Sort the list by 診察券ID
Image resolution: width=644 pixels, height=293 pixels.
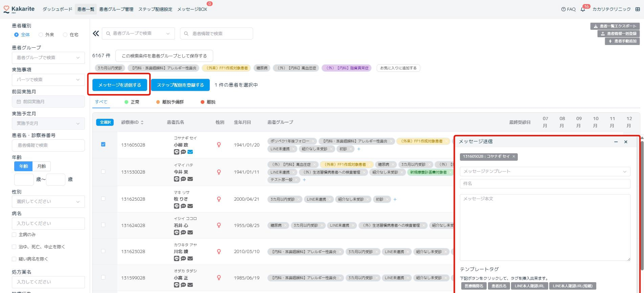click(142, 122)
